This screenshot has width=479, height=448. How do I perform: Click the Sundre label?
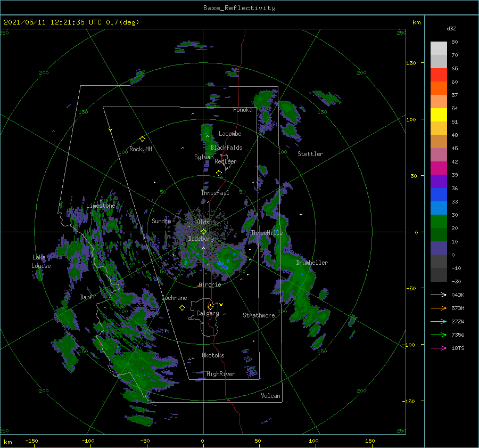pyautogui.click(x=161, y=221)
